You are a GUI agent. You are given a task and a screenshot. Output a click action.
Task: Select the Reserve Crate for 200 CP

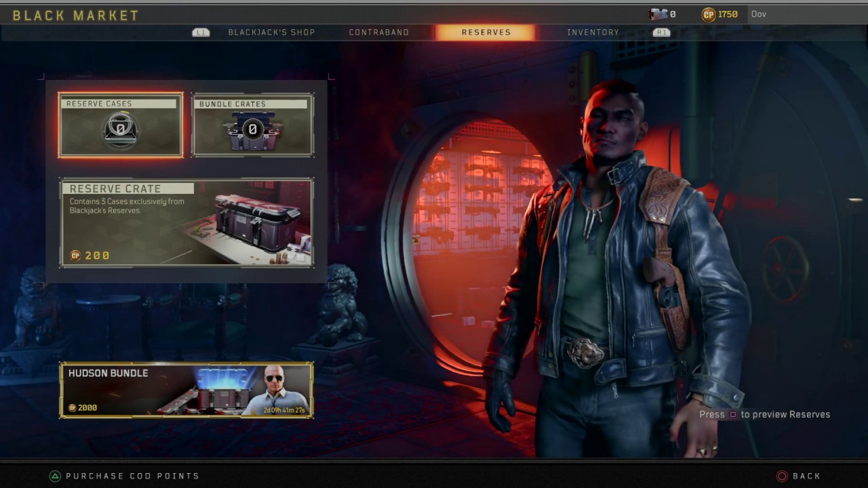point(186,223)
